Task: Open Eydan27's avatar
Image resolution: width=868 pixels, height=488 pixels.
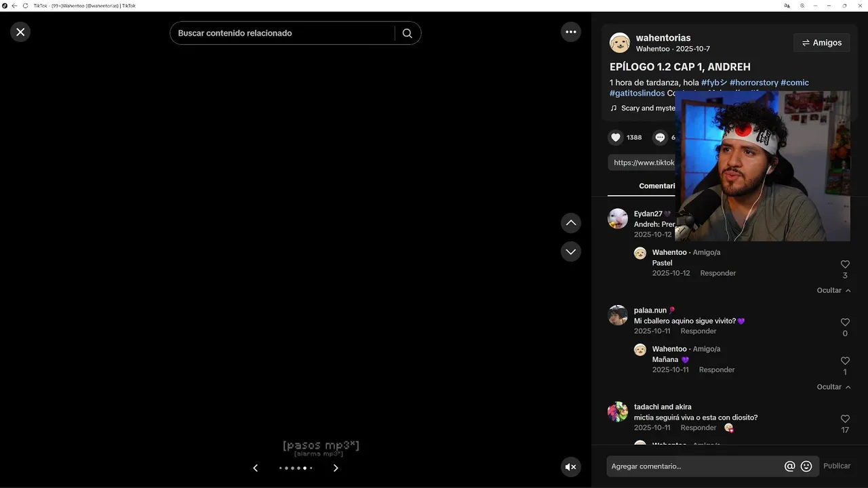Action: [x=618, y=219]
